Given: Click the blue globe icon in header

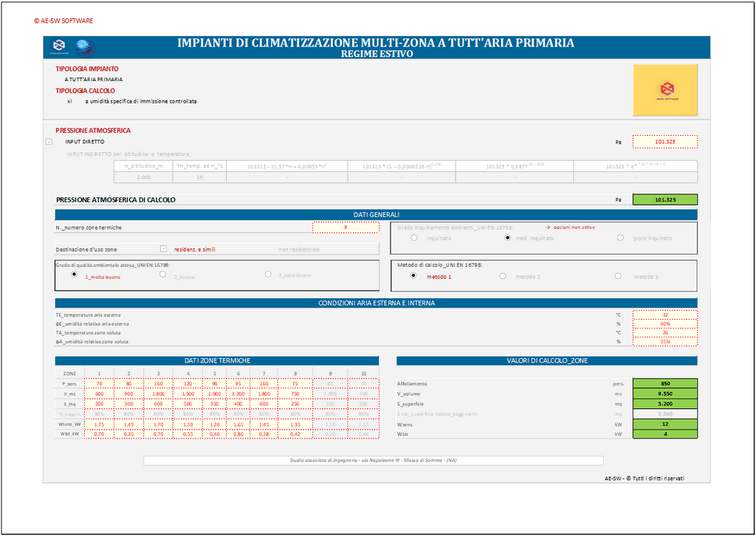Looking at the screenshot, I should [x=85, y=47].
